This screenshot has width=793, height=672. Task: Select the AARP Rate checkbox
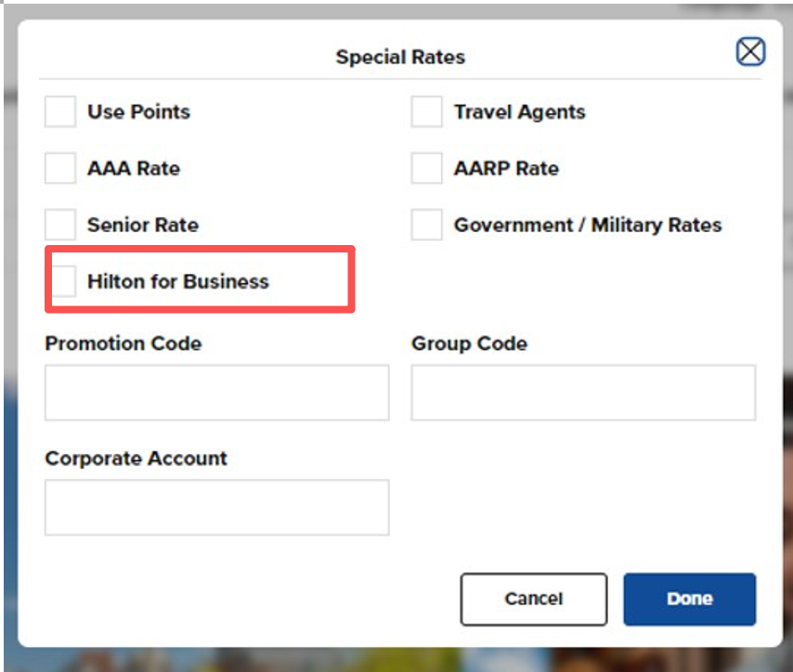tap(427, 168)
